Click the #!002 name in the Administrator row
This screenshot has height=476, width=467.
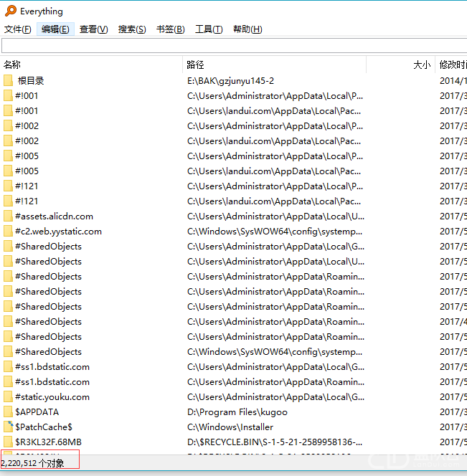(x=27, y=126)
